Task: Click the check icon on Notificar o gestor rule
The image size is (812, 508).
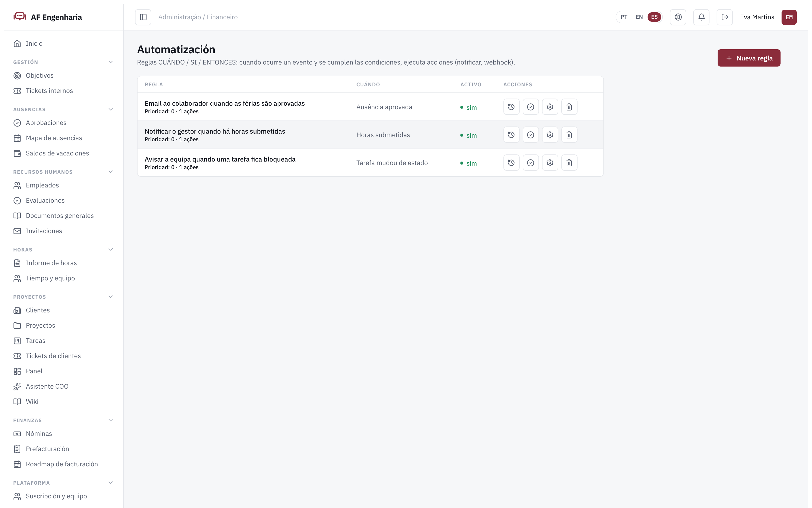Action: [531, 135]
